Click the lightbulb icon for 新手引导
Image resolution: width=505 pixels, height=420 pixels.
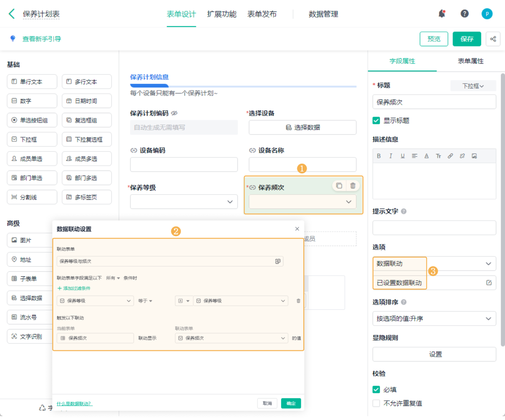point(13,39)
